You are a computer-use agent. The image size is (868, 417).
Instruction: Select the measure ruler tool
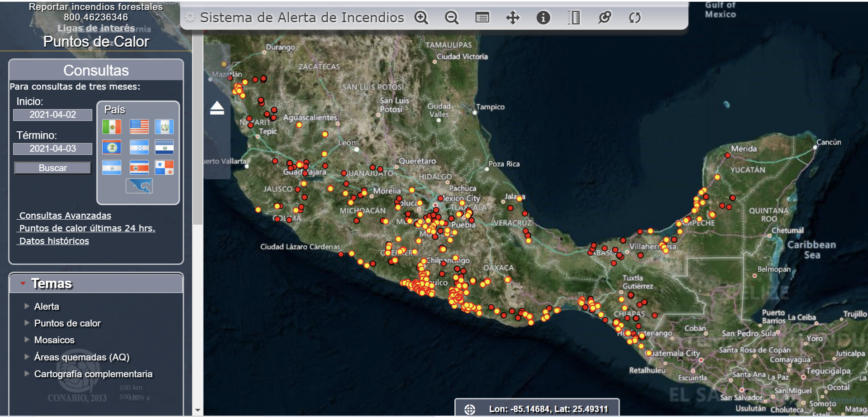(574, 18)
